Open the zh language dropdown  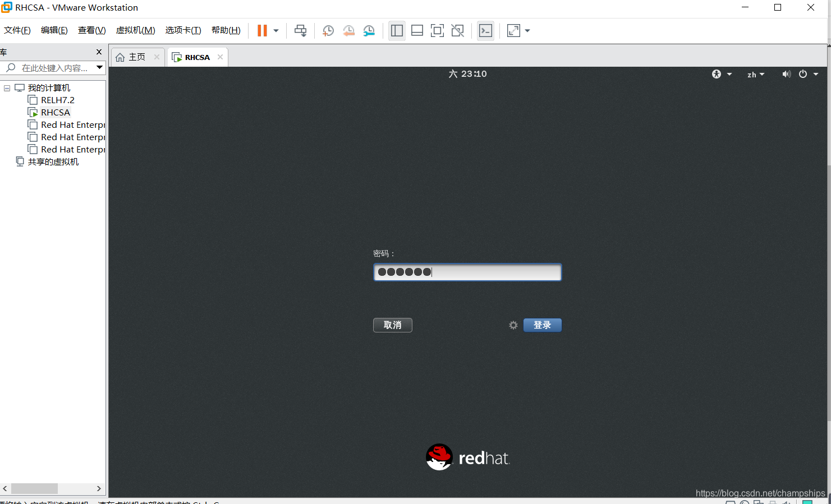755,73
